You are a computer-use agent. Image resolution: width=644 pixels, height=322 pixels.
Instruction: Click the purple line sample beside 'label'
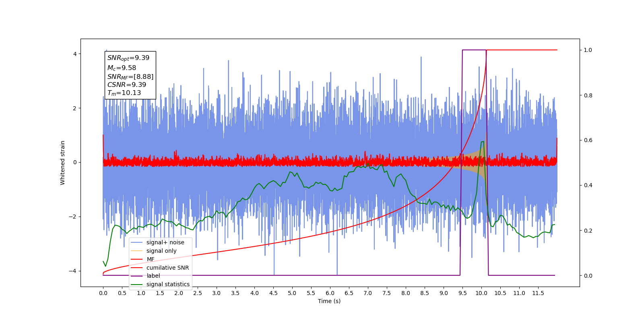pyautogui.click(x=137, y=276)
